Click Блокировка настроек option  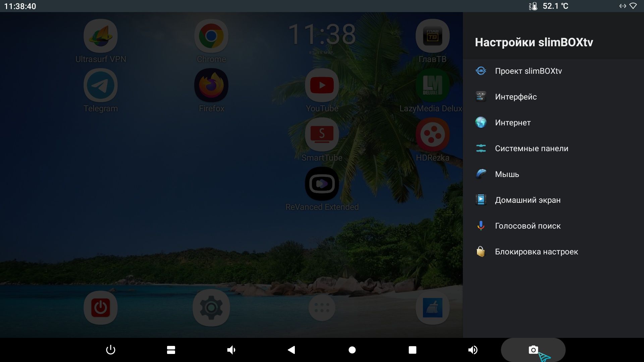(536, 251)
